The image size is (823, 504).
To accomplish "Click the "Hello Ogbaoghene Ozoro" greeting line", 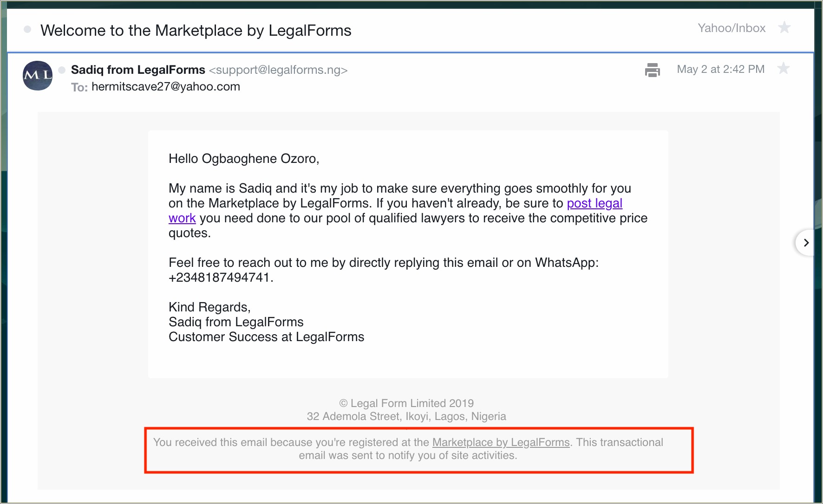I will (x=244, y=159).
